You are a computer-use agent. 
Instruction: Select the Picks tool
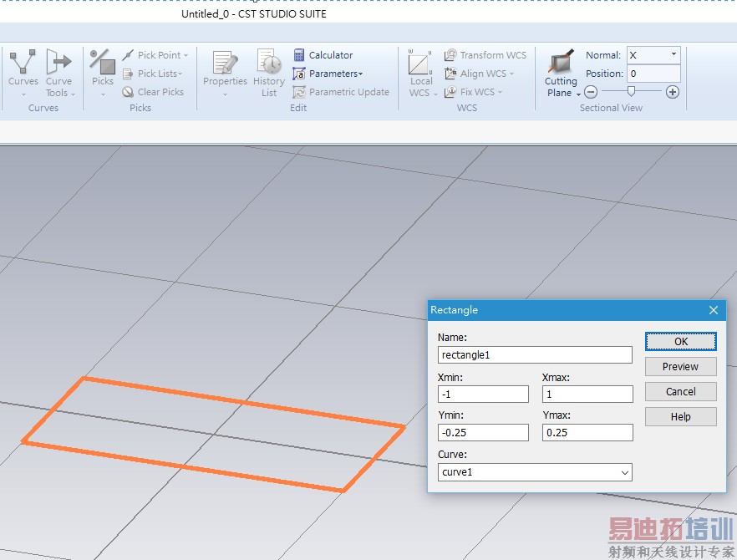point(103,67)
